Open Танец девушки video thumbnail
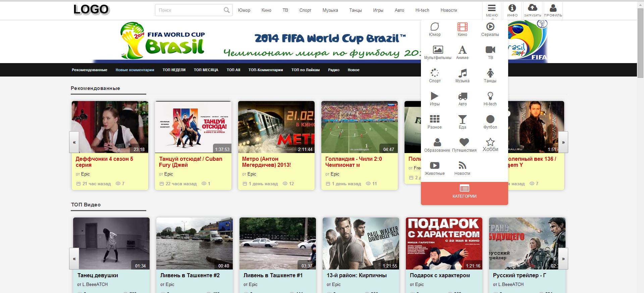The width and height of the screenshot is (644, 293). pyautogui.click(x=111, y=243)
